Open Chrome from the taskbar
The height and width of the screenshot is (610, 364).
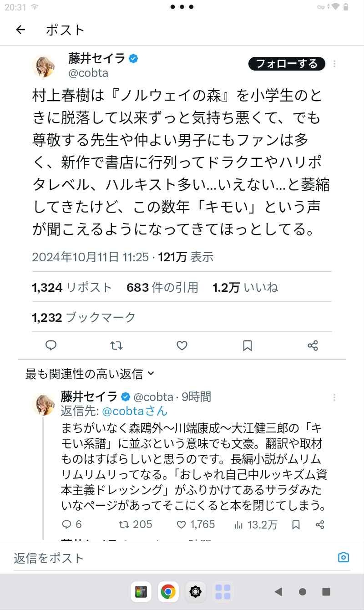[168, 592]
